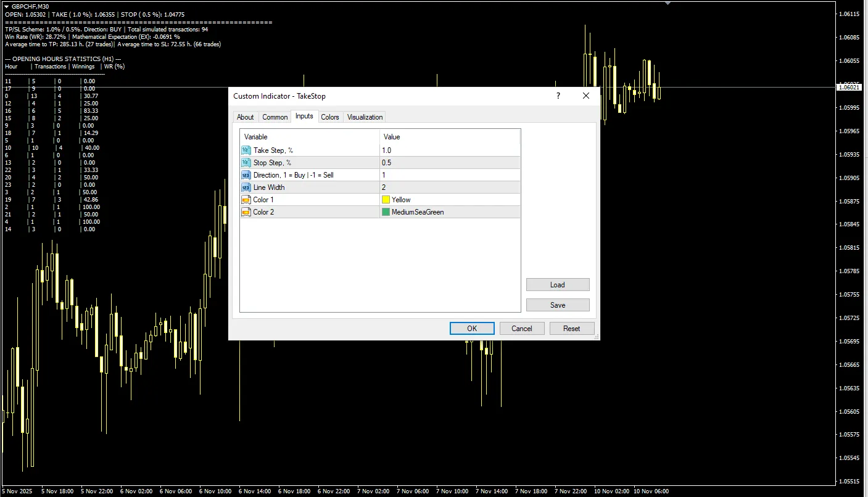Reset indicator inputs to defaults
This screenshot has height=497, width=868.
point(572,329)
